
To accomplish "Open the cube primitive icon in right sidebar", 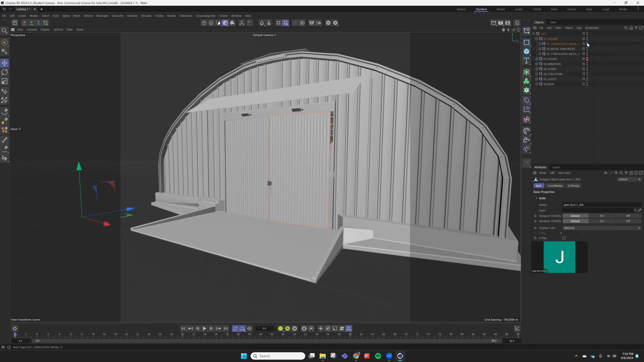I will pos(527,51).
